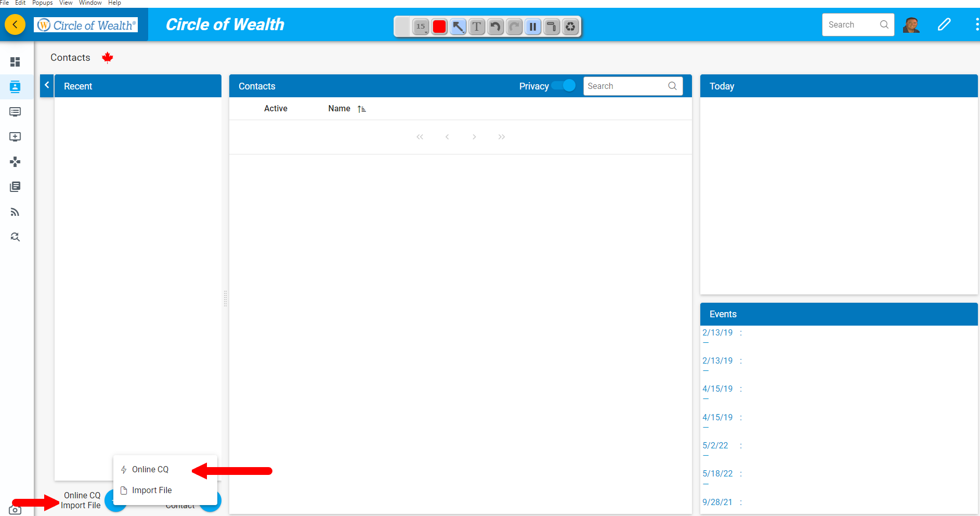
Task: Open the RSS feed sidebar icon
Action: tap(15, 212)
